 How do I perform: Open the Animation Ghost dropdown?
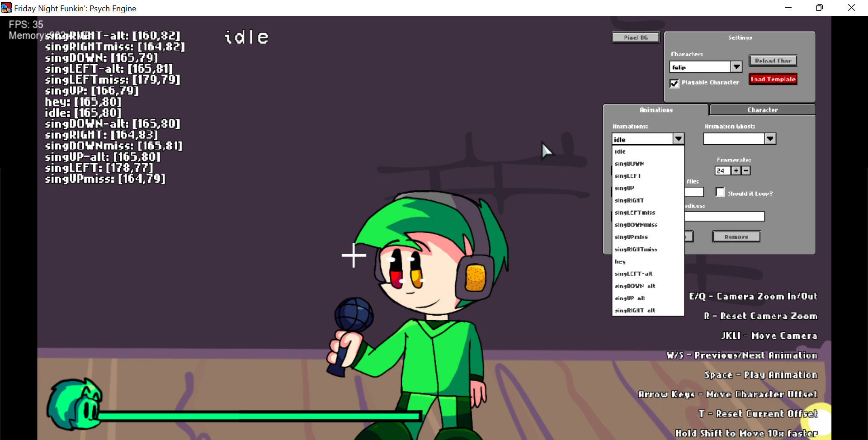point(770,139)
